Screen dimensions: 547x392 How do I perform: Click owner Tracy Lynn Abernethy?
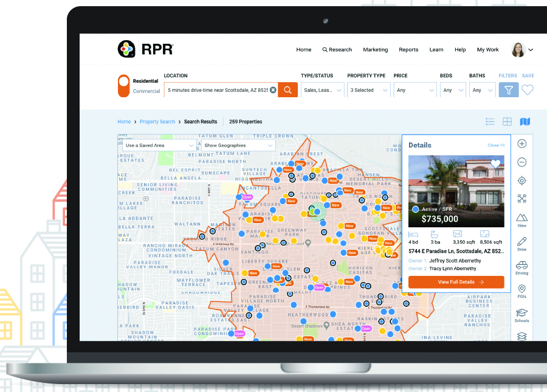pos(453,269)
